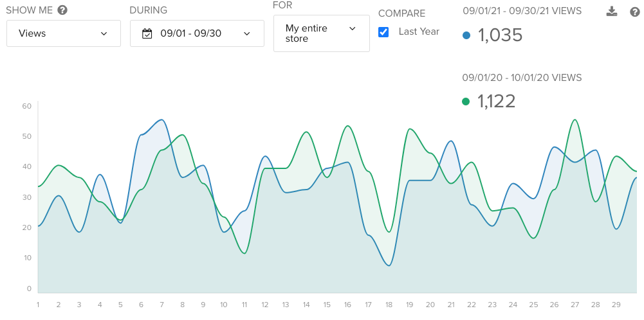The image size is (644, 320).
Task: Click the download report icon
Action: [x=612, y=12]
